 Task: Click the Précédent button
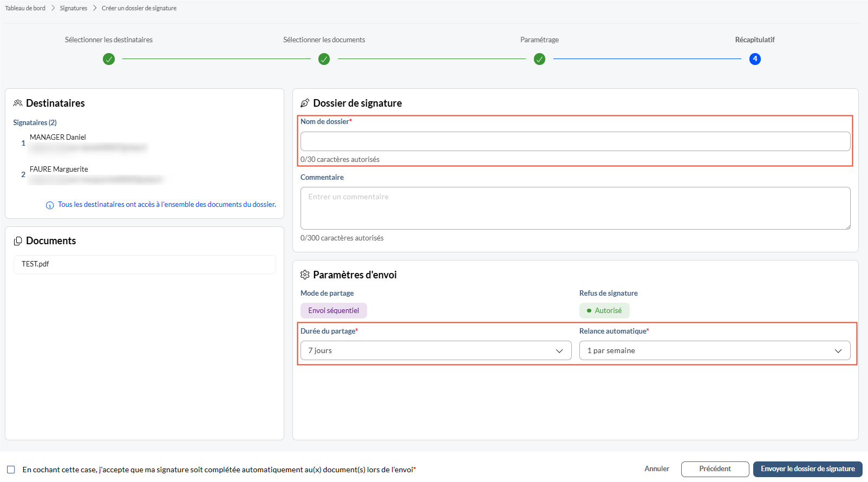(715, 469)
